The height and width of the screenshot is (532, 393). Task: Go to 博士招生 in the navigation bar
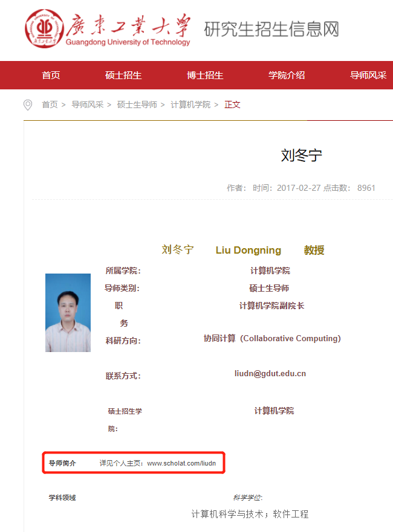click(205, 75)
